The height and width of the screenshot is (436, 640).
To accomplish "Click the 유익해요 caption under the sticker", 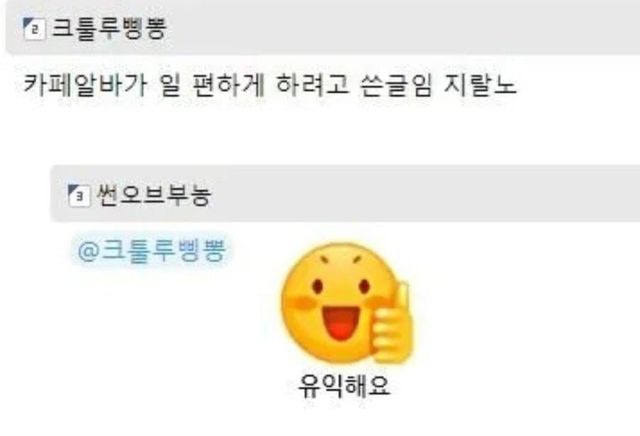I will [344, 386].
